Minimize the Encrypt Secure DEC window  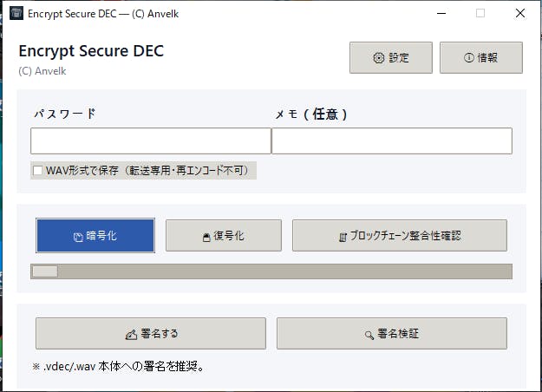pyautogui.click(x=441, y=14)
